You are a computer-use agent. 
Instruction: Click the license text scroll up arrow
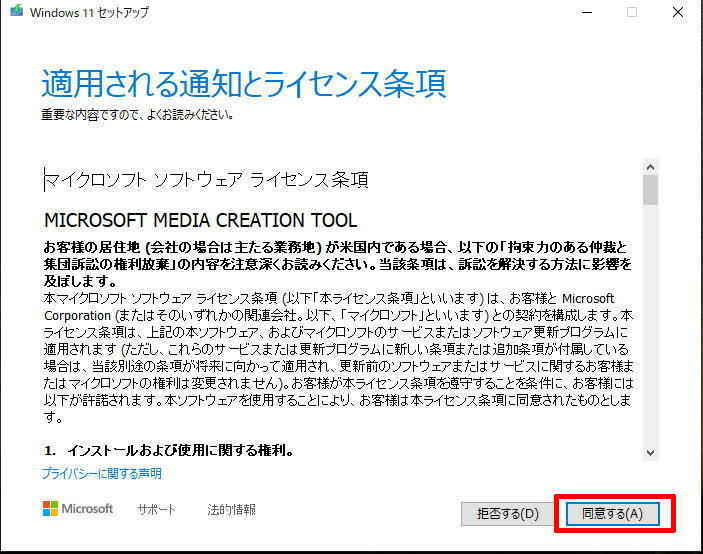651,167
